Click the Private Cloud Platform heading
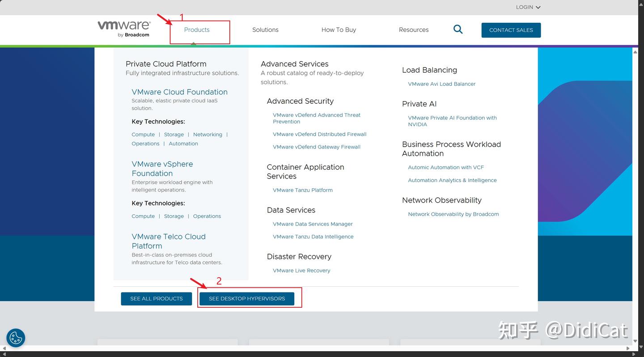644x357 pixels. pos(166,64)
